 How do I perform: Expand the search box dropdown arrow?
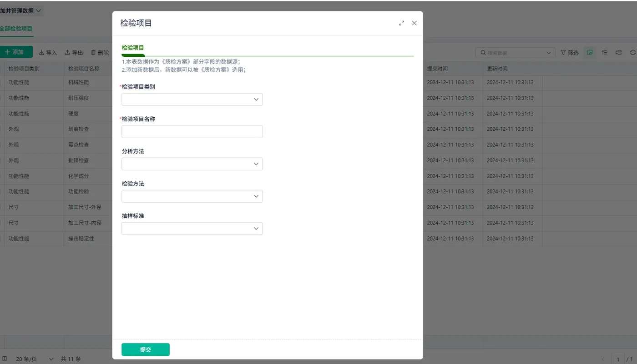548,53
